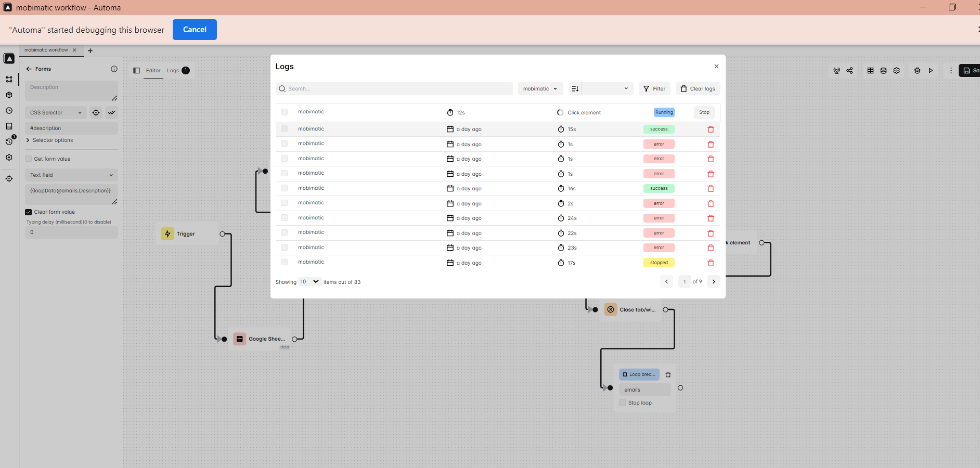Select the CSS selector target picker icon

96,112
